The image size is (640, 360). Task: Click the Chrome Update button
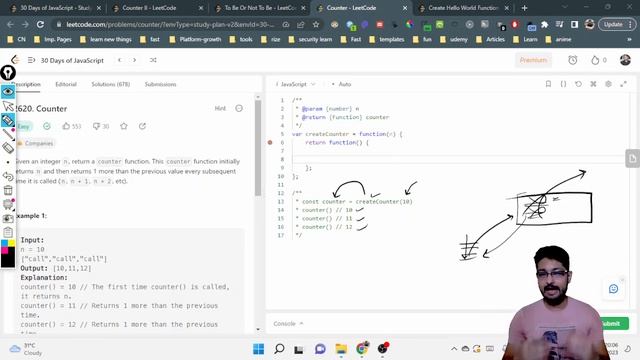[617, 24]
